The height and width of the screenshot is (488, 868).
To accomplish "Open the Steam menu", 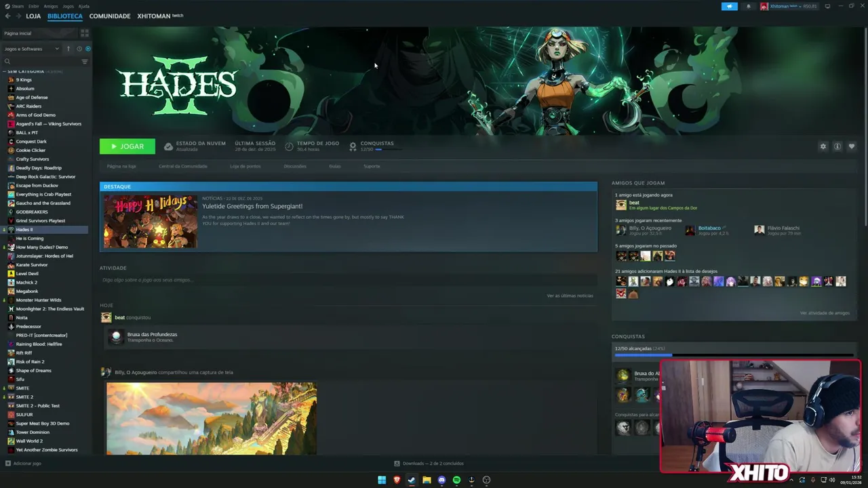I will pyautogui.click(x=18, y=6).
